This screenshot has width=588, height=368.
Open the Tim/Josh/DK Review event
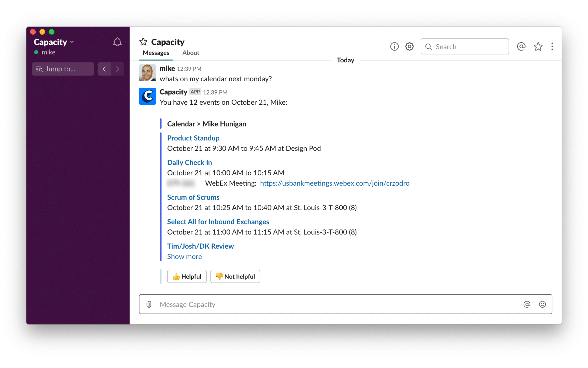pyautogui.click(x=201, y=246)
